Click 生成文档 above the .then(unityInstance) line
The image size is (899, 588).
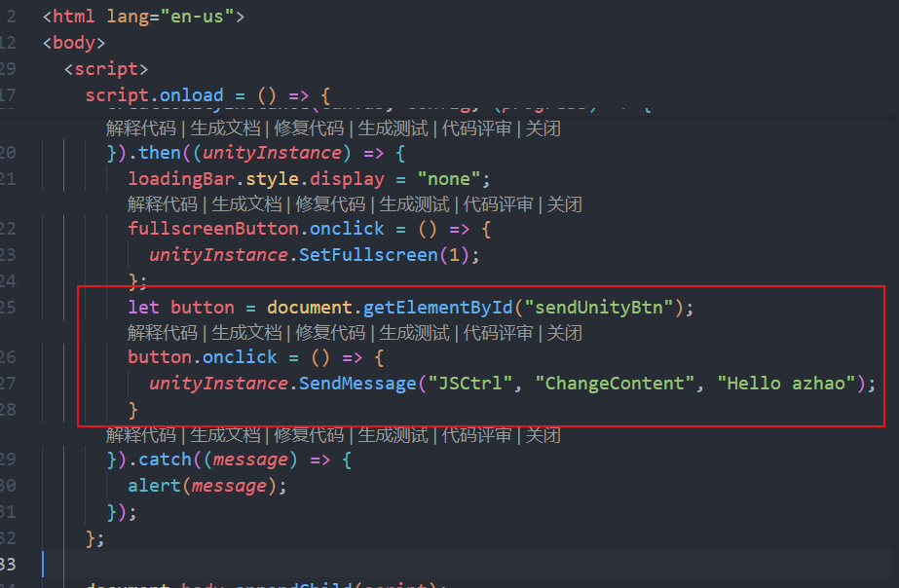point(225,129)
